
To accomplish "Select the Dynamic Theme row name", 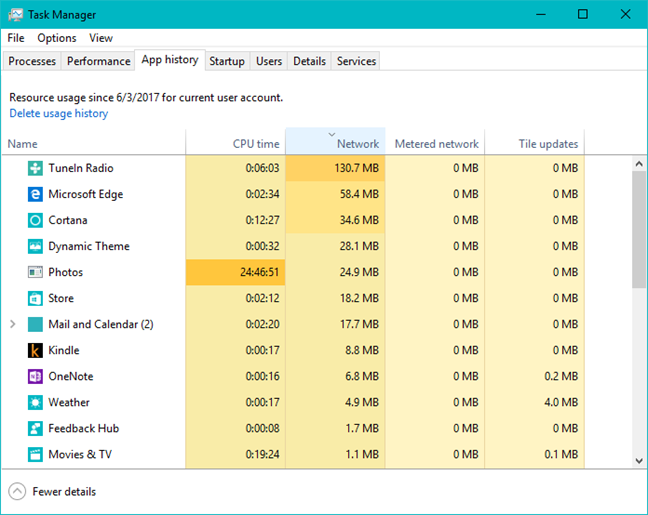I will pyautogui.click(x=89, y=246).
